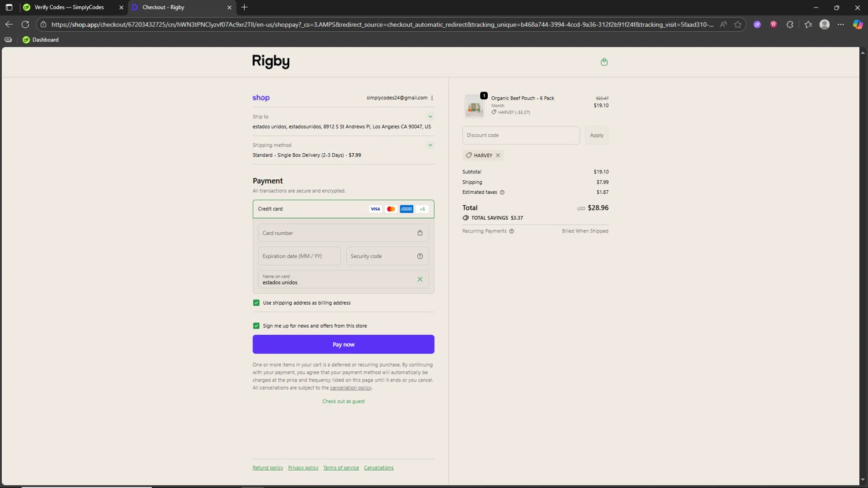Go back in the browser
This screenshot has width=868, height=488.
pos(9,24)
